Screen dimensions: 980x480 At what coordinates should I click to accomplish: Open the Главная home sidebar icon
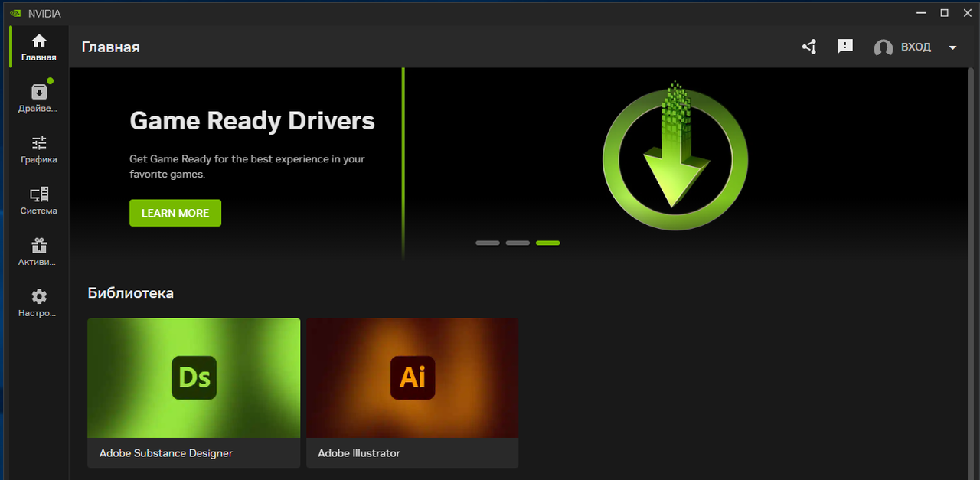(x=39, y=47)
